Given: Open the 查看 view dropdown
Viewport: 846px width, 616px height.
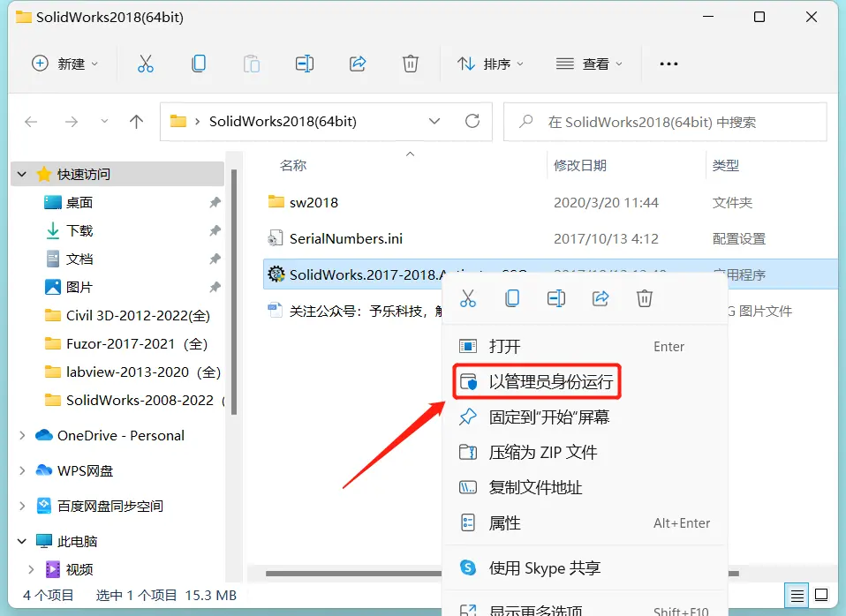Looking at the screenshot, I should (x=589, y=64).
